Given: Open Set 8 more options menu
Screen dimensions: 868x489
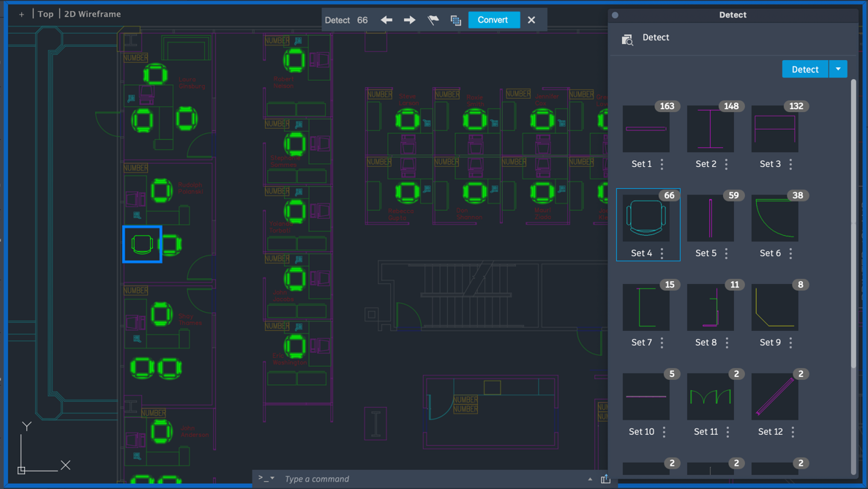Looking at the screenshot, I should click(x=727, y=343).
